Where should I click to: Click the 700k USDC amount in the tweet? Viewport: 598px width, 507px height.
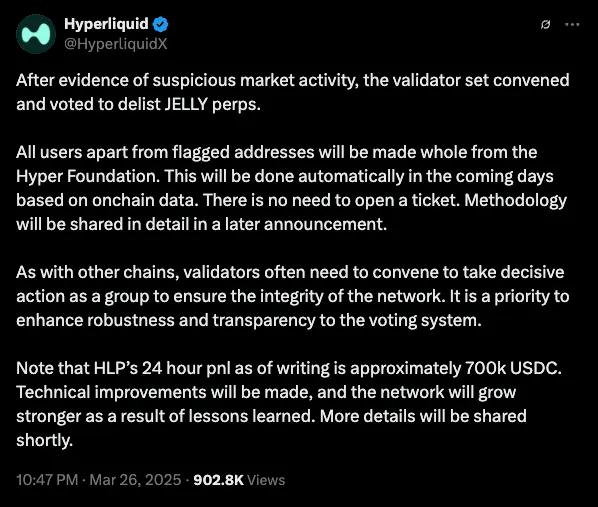[513, 368]
